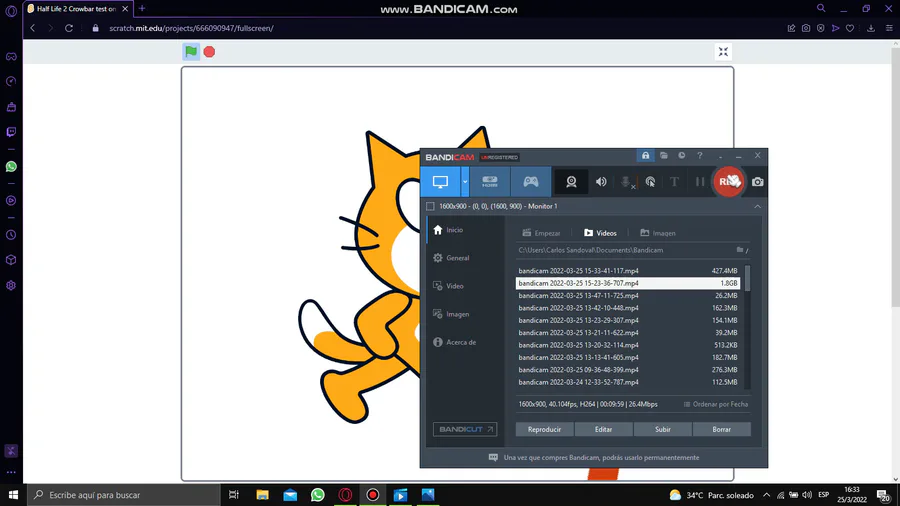Toggle the microphone recording icon

(627, 182)
